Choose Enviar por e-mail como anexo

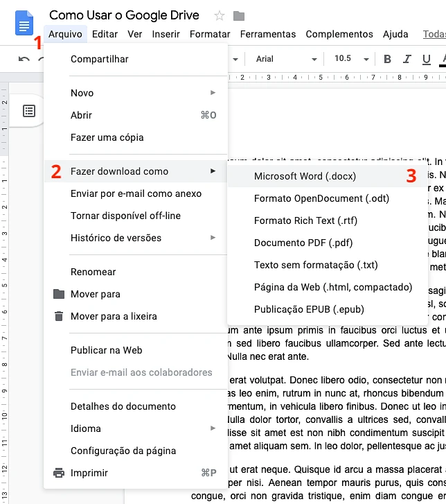tap(136, 193)
